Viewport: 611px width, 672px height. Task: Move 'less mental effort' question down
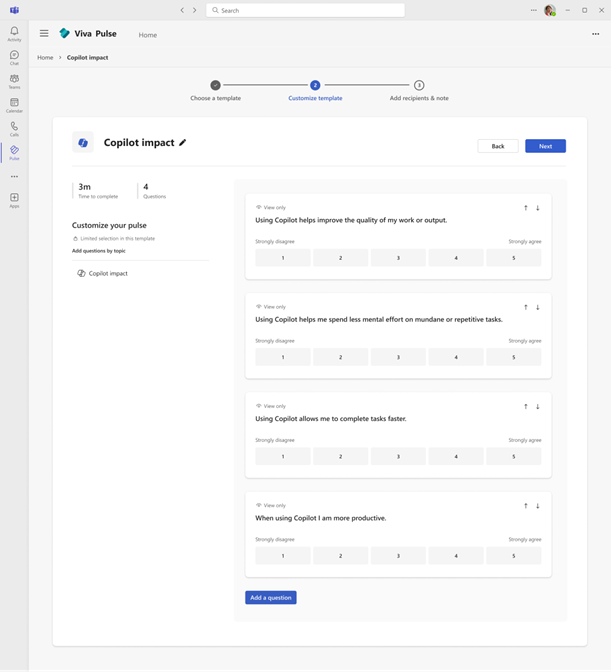(x=538, y=307)
